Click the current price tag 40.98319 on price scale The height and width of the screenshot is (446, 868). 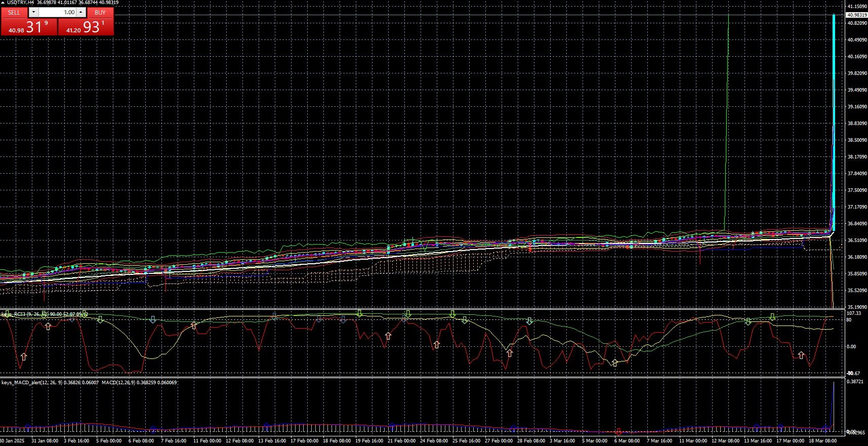tap(856, 15)
